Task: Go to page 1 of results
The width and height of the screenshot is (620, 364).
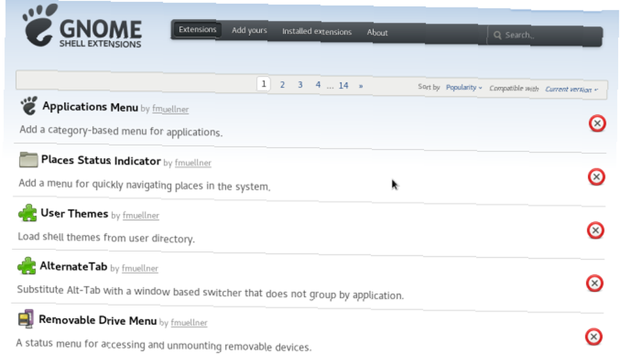Action: [x=263, y=84]
